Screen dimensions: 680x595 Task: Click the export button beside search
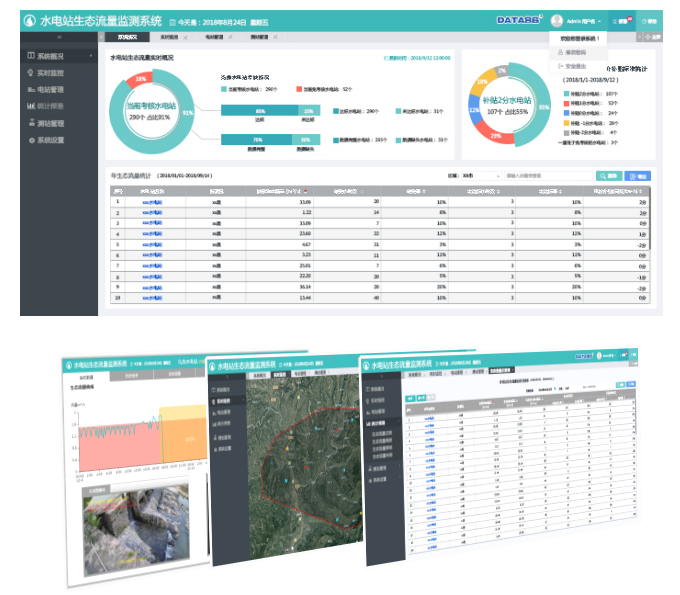click(x=638, y=175)
